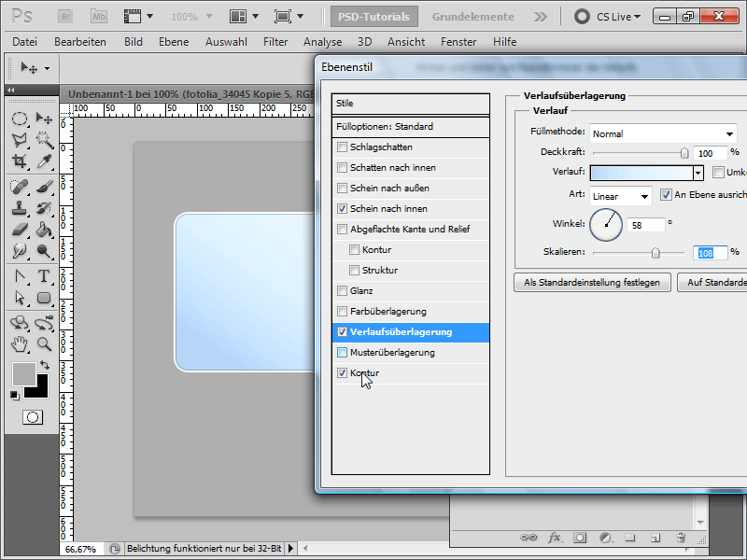Uncheck An Ebene ausrichten checkbox
The height and width of the screenshot is (560, 747).
(666, 194)
